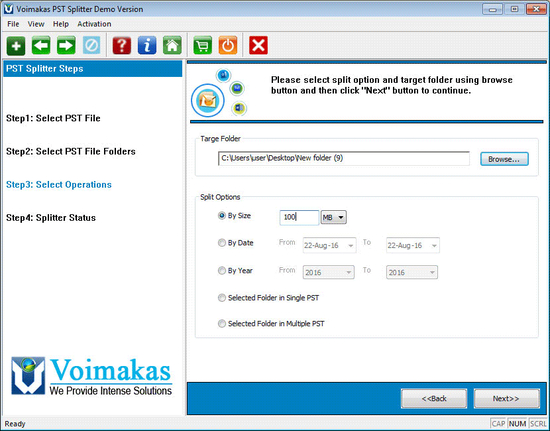The width and height of the screenshot is (550, 431).
Task: Click the Next>> button
Action: click(x=506, y=398)
